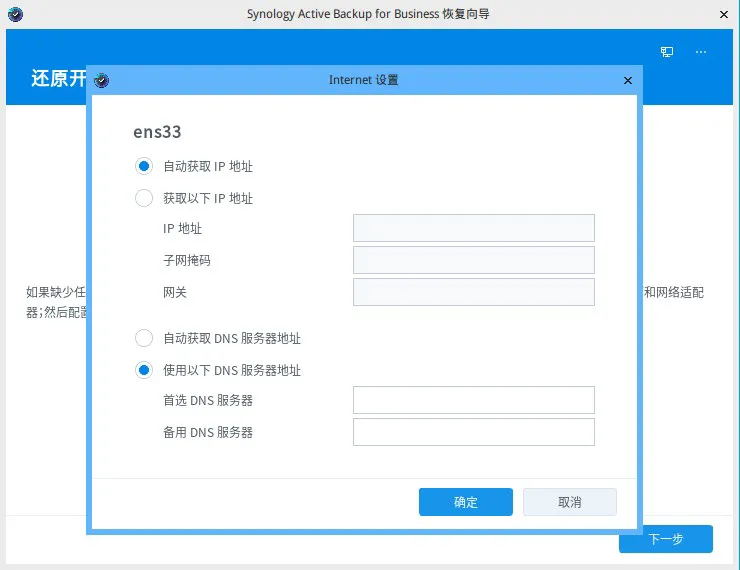Click the 使用以下 DNS 服务器地址 label text
740x570 pixels.
click(x=232, y=370)
